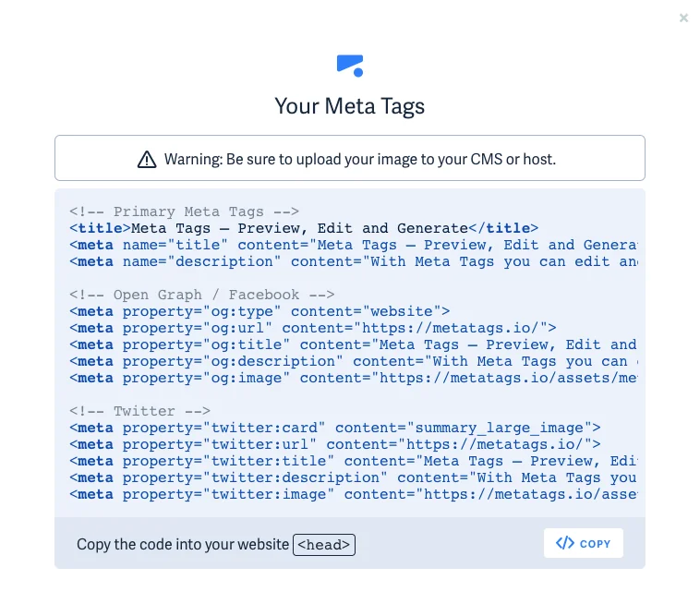Click the warning triangle icon
700x616 pixels.
point(147,160)
